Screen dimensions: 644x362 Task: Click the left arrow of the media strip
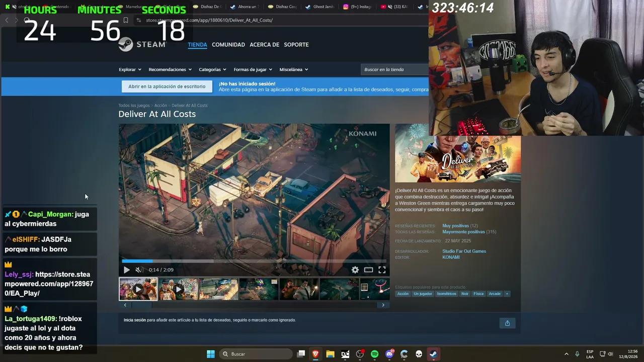coord(125,305)
